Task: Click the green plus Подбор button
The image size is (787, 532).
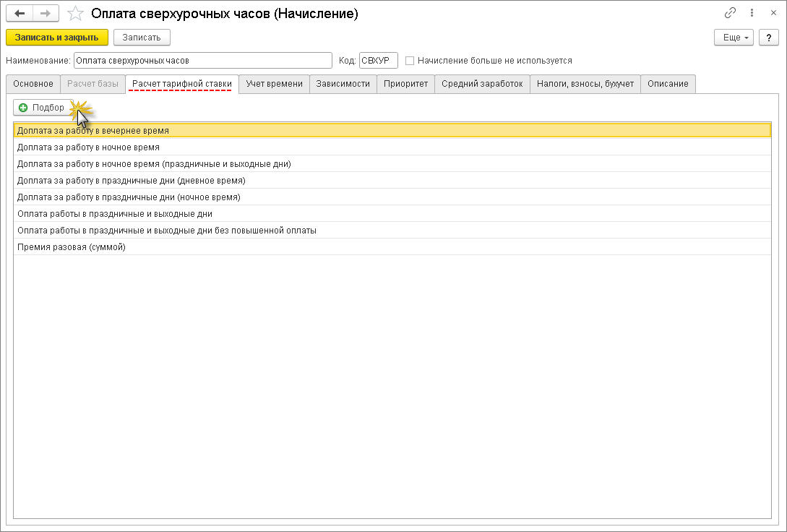Action: pos(43,108)
